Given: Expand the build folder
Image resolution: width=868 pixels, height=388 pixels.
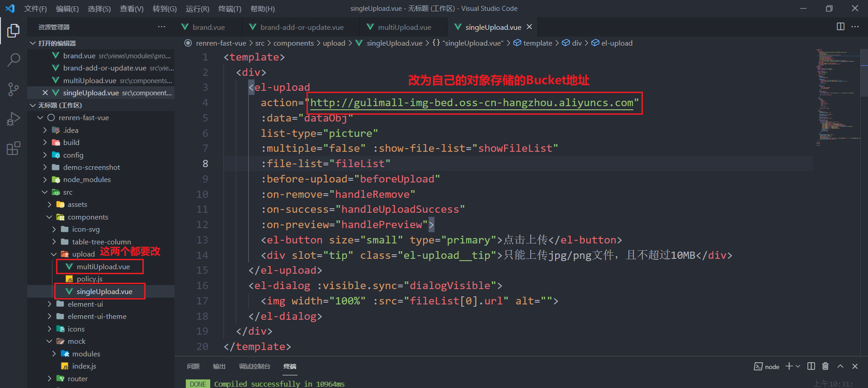Looking at the screenshot, I should (101, 142).
